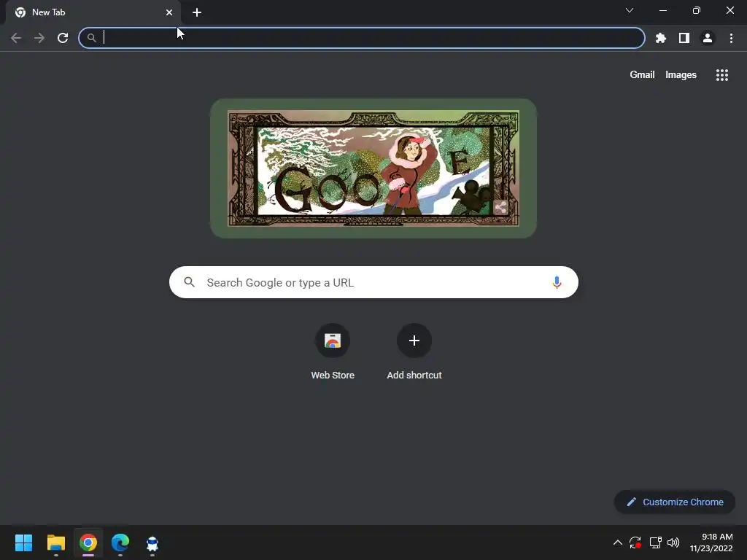Click the browser forward arrow
The height and width of the screenshot is (560, 747).
pos(39,38)
